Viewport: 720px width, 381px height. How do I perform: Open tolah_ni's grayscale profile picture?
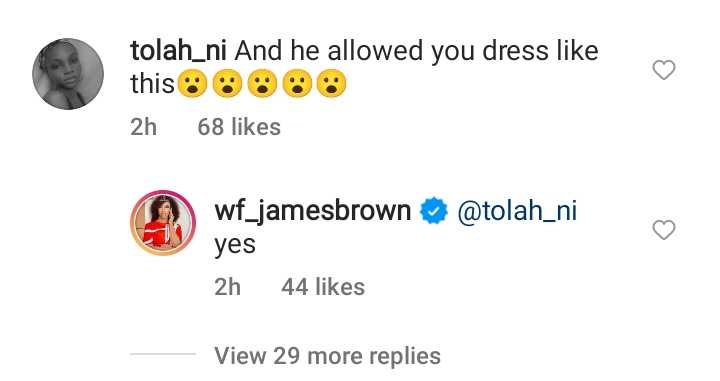(68, 74)
